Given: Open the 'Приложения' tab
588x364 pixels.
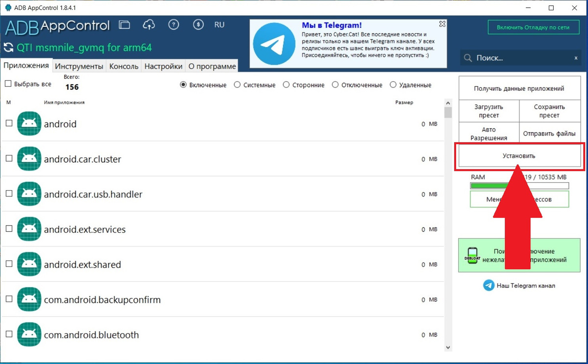Looking at the screenshot, I should tap(26, 66).
